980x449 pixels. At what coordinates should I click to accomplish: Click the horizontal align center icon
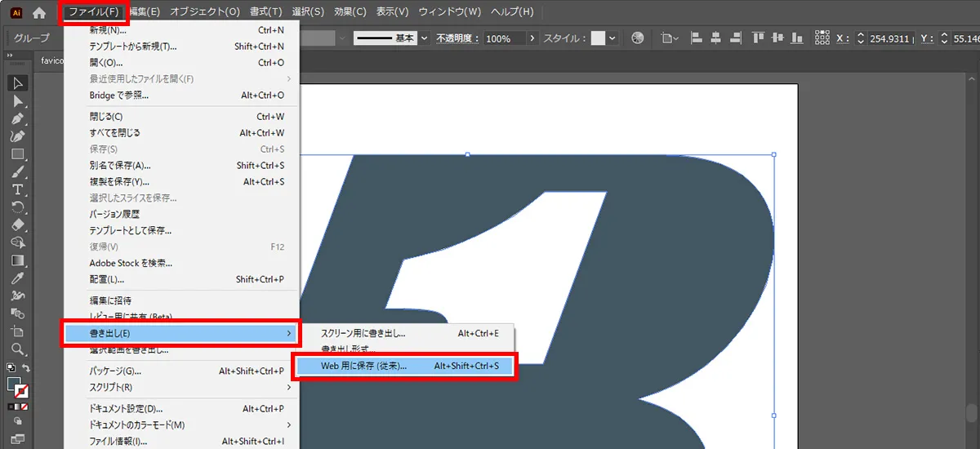716,38
